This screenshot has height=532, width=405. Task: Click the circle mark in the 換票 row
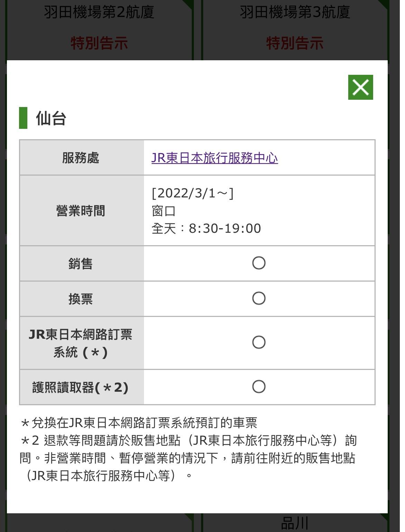259,299
